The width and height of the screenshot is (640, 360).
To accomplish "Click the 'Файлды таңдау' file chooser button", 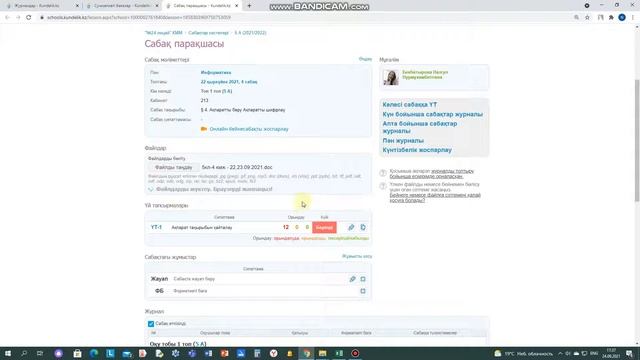I will pyautogui.click(x=173, y=167).
